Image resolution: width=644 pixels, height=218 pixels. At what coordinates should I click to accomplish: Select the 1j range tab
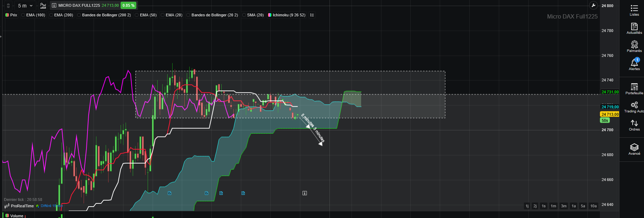(527, 206)
